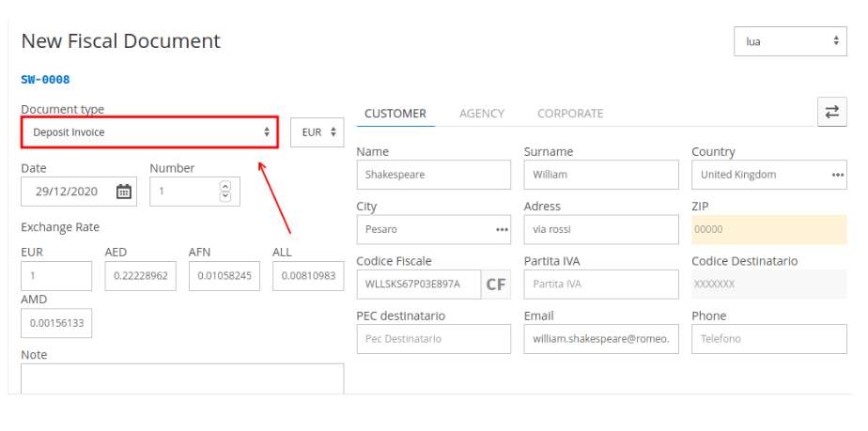This screenshot has width=868, height=431.
Task: Select the CUSTOMER tab
Action: point(395,114)
